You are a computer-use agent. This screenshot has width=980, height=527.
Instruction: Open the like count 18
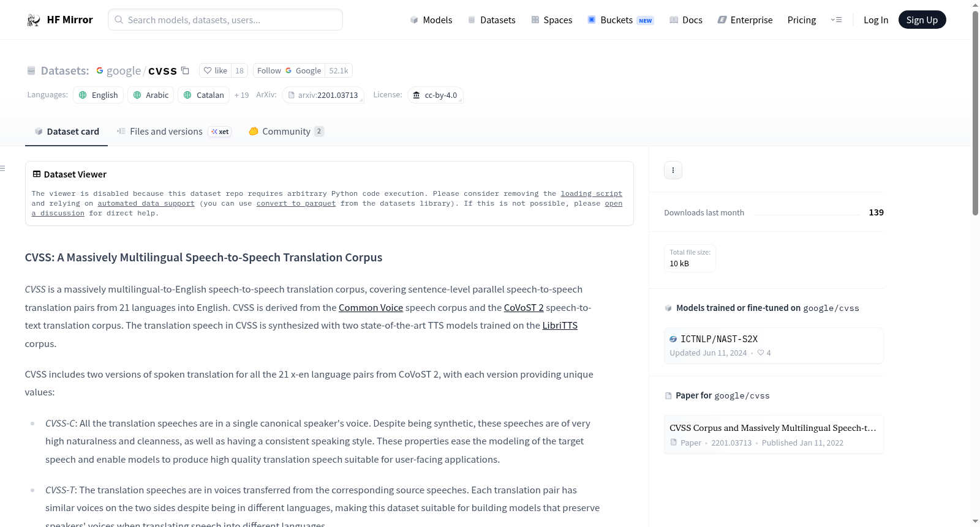point(239,70)
